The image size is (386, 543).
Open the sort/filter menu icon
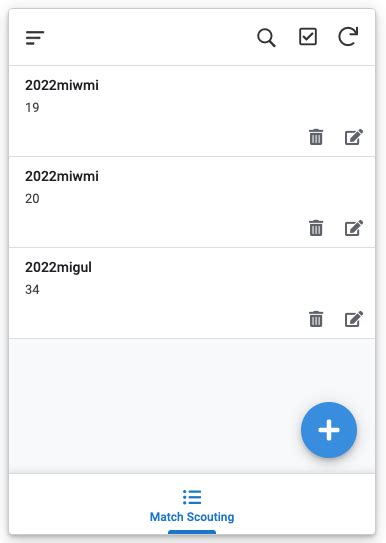coord(35,38)
